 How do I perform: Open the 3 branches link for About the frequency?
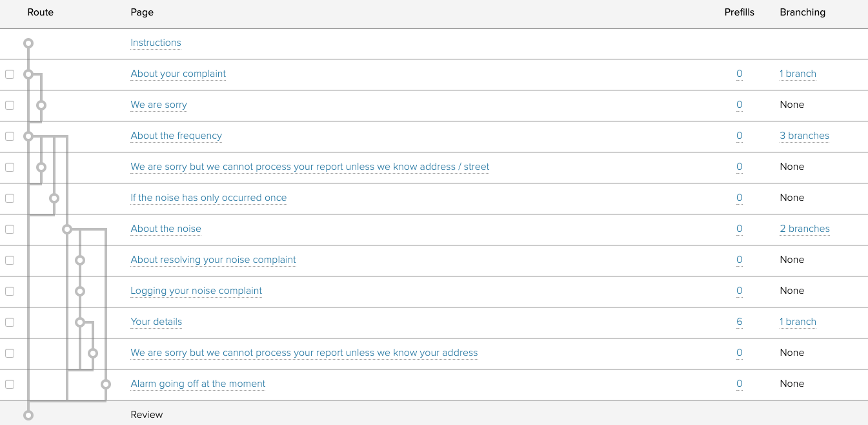pos(804,136)
